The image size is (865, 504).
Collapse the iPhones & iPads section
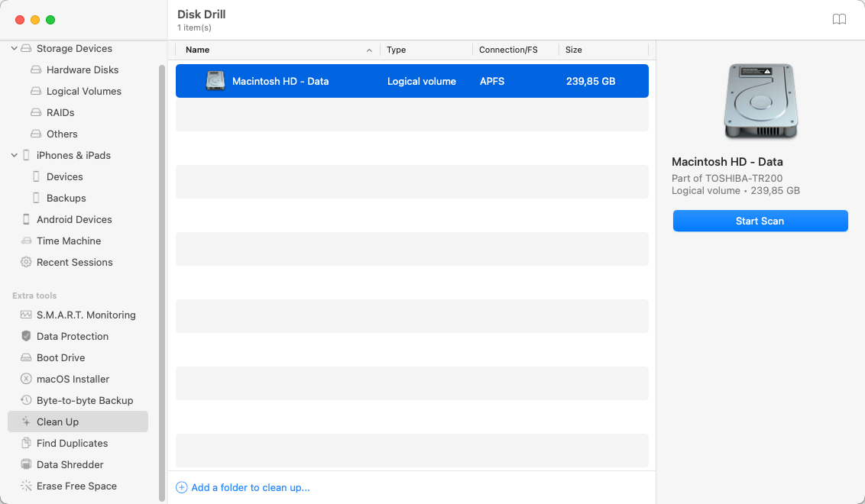pos(15,155)
